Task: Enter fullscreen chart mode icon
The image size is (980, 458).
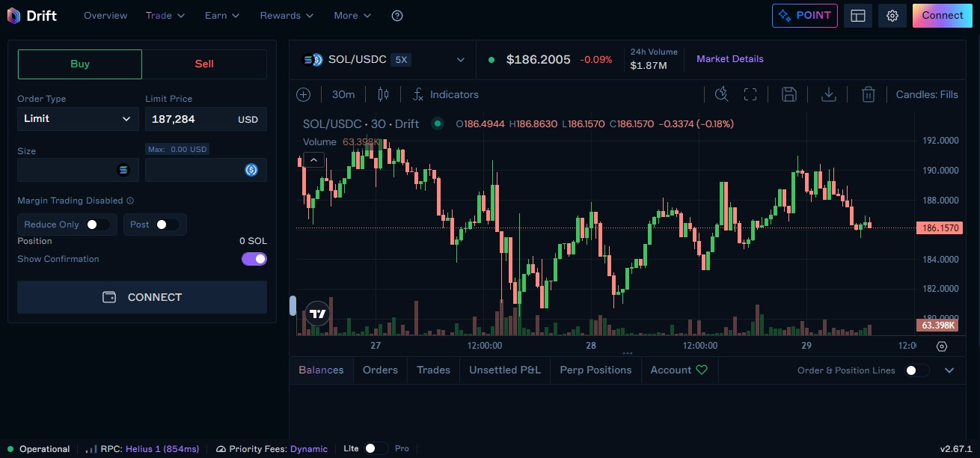Action: pos(750,94)
